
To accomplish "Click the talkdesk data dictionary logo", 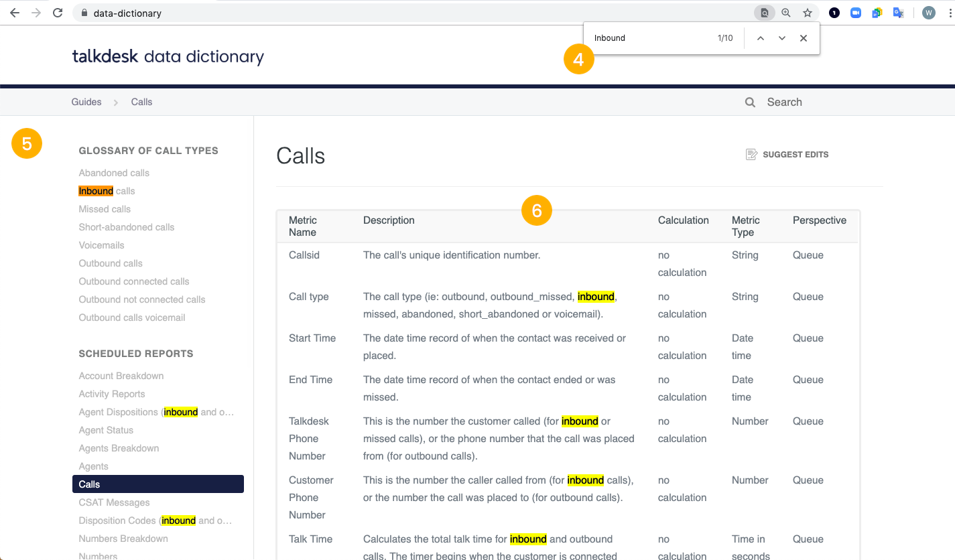I will (x=168, y=57).
